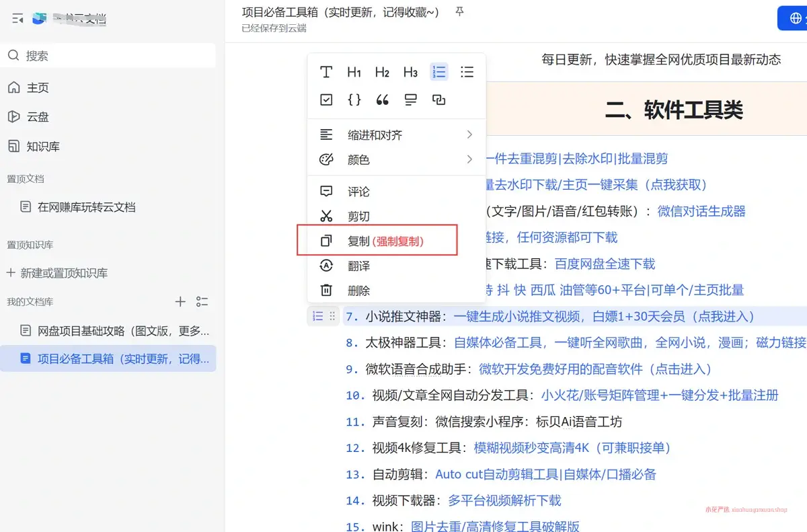
Task: Click the duplicate block icon in the popup
Action: coord(439,99)
